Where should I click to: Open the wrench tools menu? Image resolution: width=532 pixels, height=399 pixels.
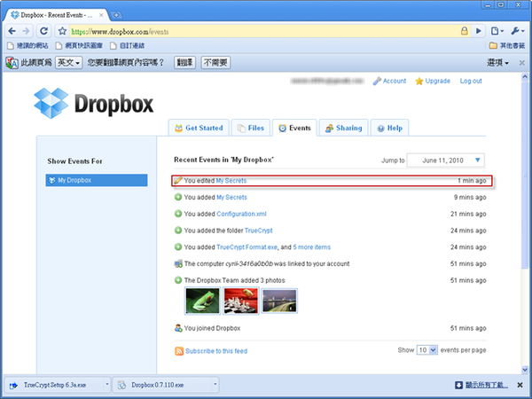tap(518, 31)
